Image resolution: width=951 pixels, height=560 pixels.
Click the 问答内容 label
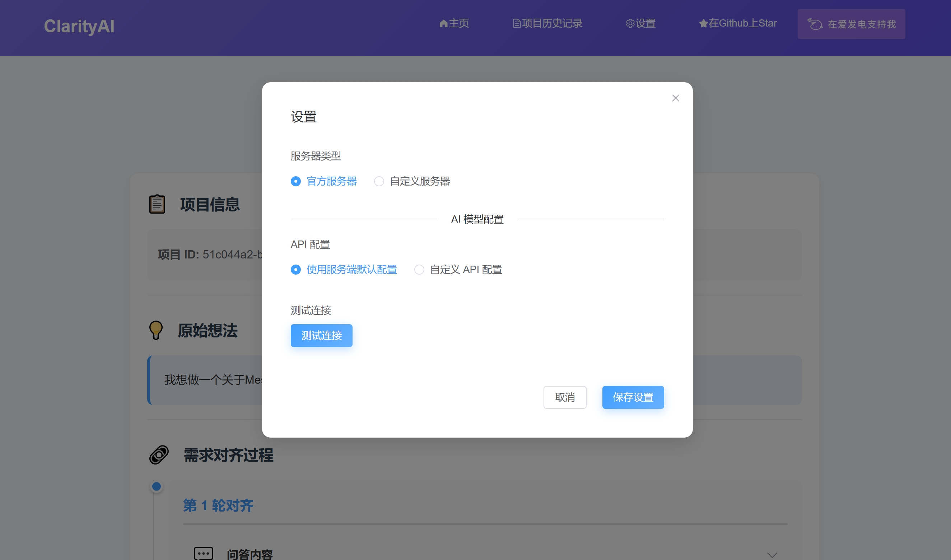[x=250, y=554]
